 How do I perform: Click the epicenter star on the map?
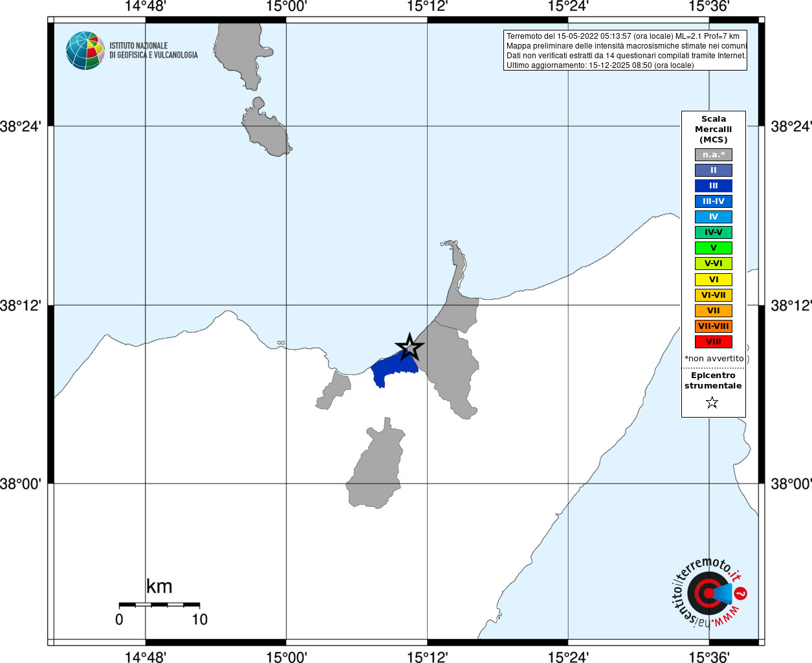pos(410,348)
